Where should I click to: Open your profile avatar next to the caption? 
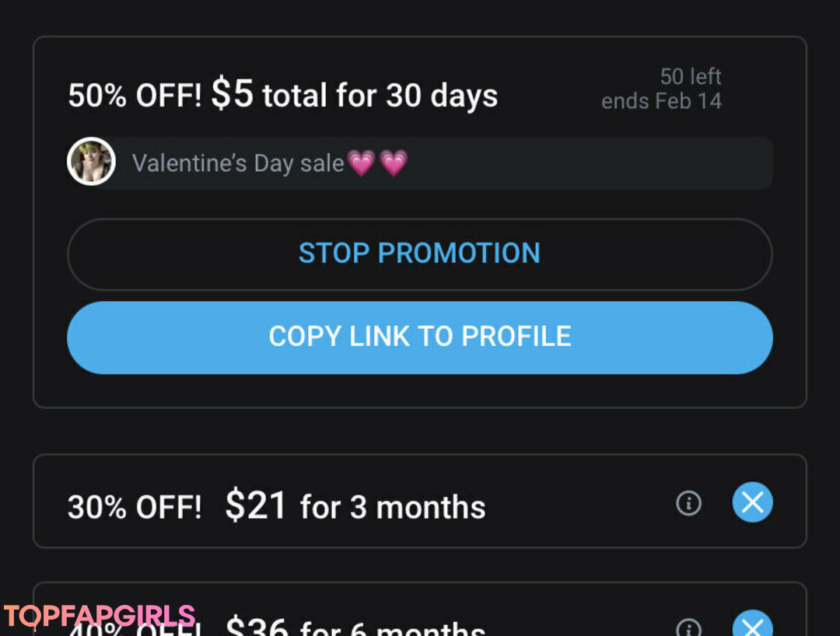click(x=91, y=161)
